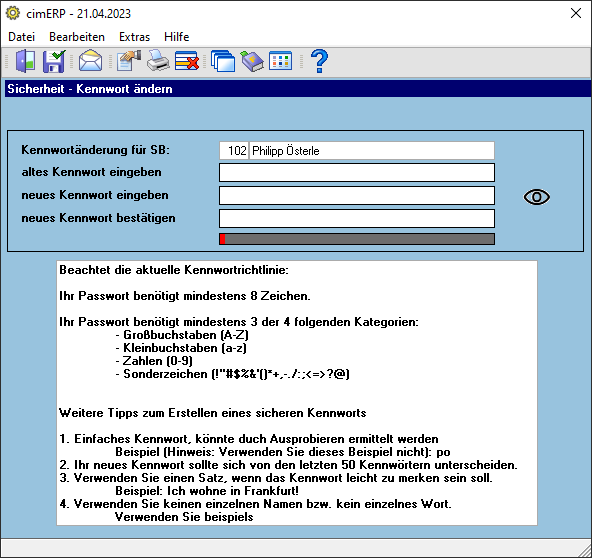Toggle password visibility with the eye icon
Image resolution: width=592 pixels, height=558 pixels.
pos(536,197)
